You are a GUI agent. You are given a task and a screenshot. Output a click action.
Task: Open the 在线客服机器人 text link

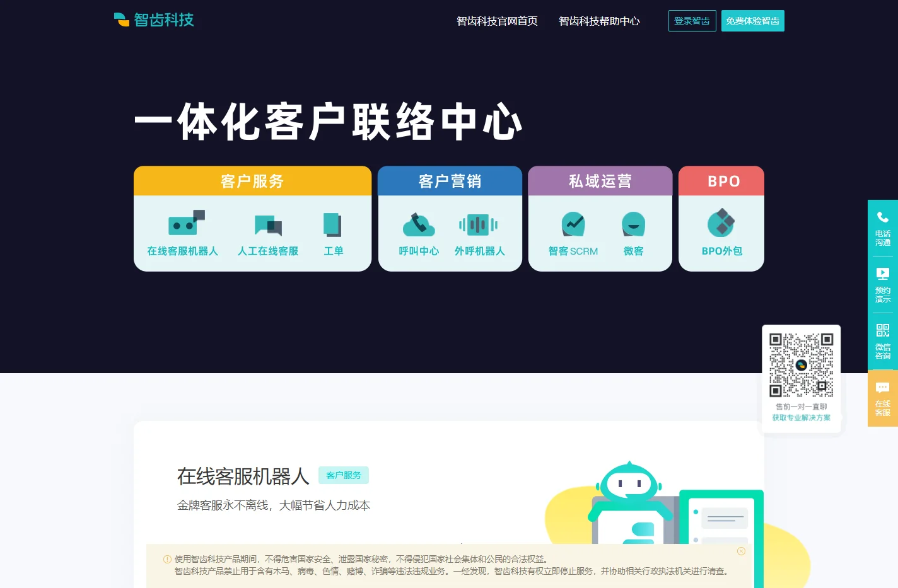click(182, 251)
